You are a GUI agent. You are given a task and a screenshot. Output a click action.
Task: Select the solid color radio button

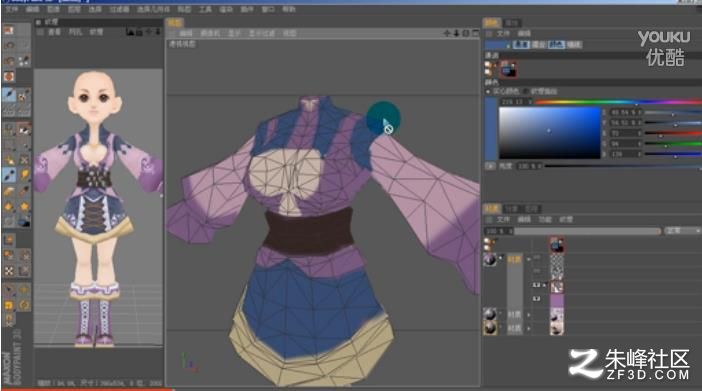(488, 91)
